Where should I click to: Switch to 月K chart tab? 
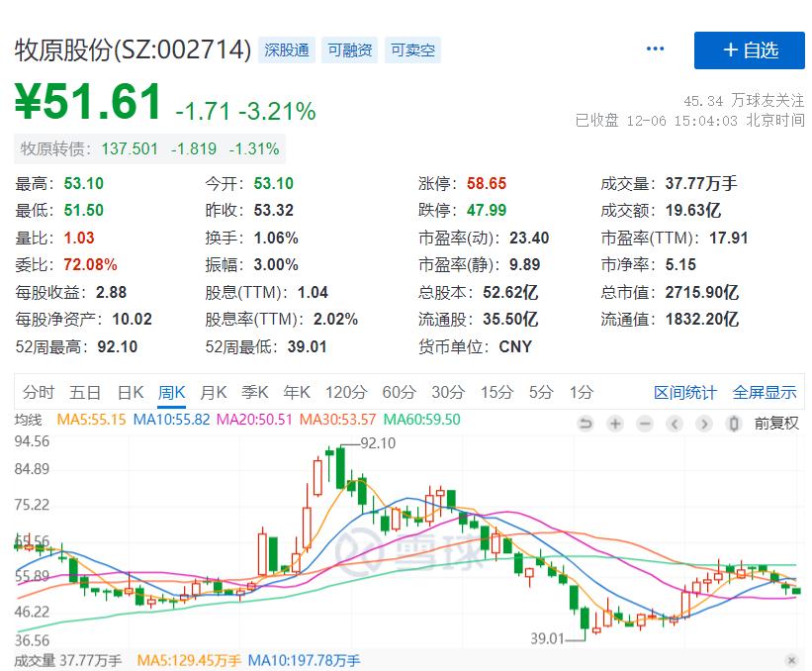pyautogui.click(x=214, y=392)
